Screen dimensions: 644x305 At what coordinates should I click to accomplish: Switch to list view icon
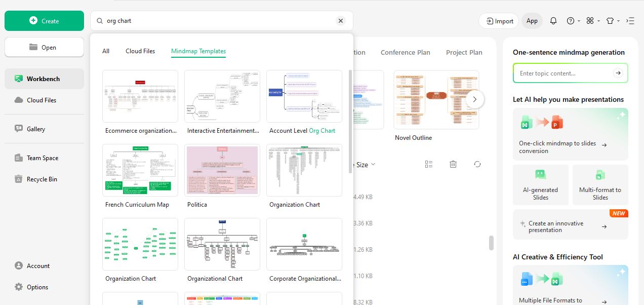(429, 164)
